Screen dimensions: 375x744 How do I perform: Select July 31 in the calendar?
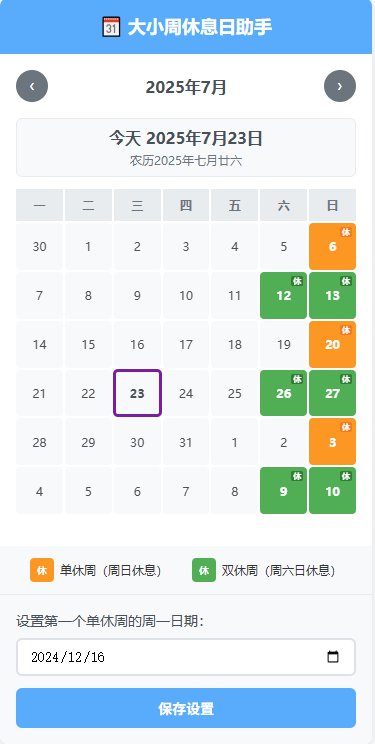click(x=186, y=442)
